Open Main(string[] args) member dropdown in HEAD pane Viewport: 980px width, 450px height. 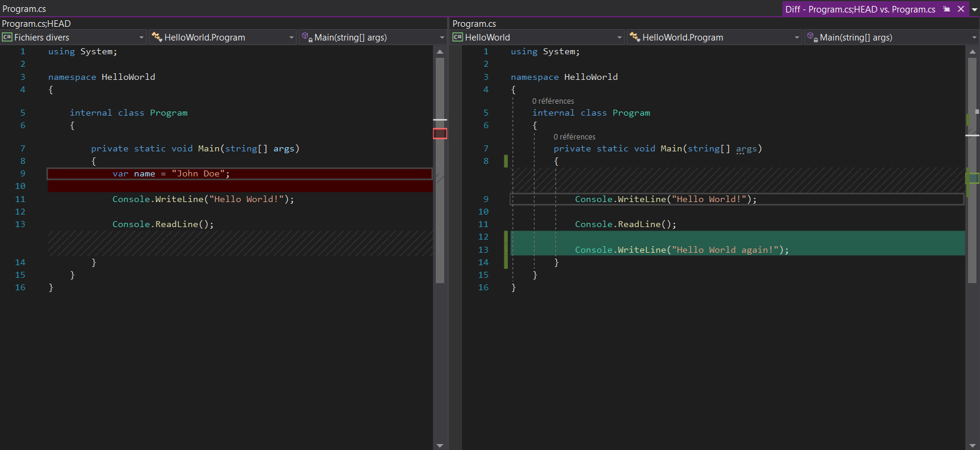(x=373, y=37)
